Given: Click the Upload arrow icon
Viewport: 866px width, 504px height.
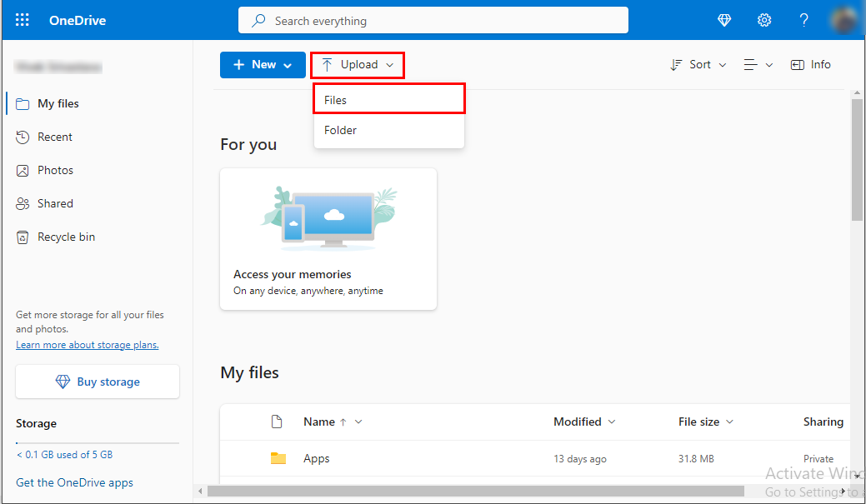Looking at the screenshot, I should [327, 65].
